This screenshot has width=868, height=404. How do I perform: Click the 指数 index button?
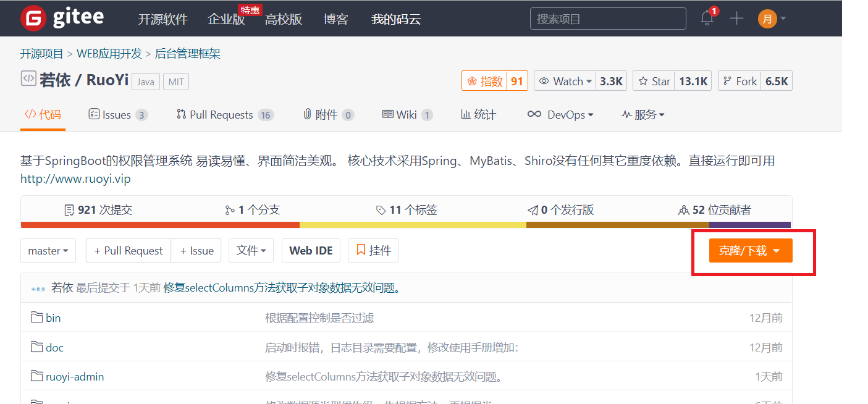tap(484, 81)
